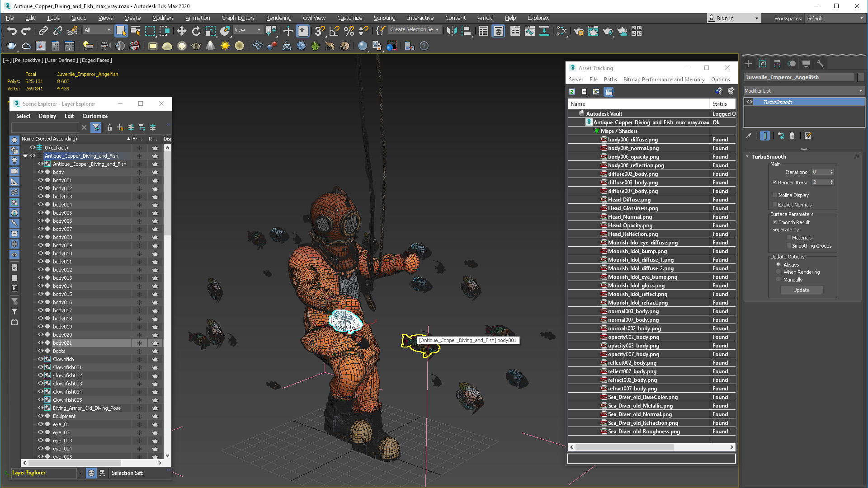Click the Mirror tool icon
The height and width of the screenshot is (488, 868).
[x=452, y=31]
